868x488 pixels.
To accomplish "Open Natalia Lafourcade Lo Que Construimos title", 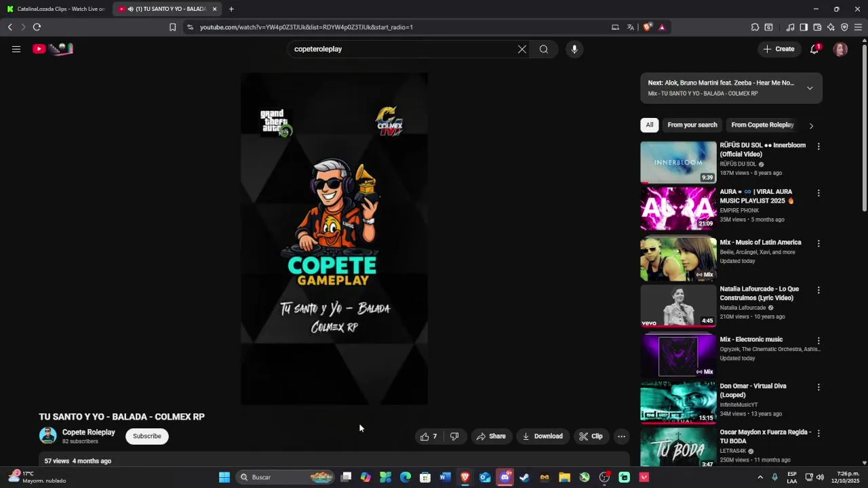I will (x=759, y=293).
